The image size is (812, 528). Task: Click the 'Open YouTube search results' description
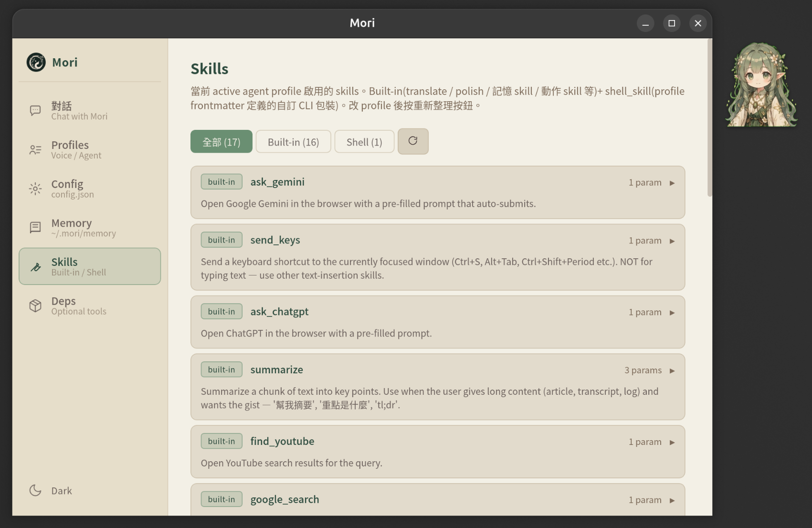pyautogui.click(x=291, y=463)
